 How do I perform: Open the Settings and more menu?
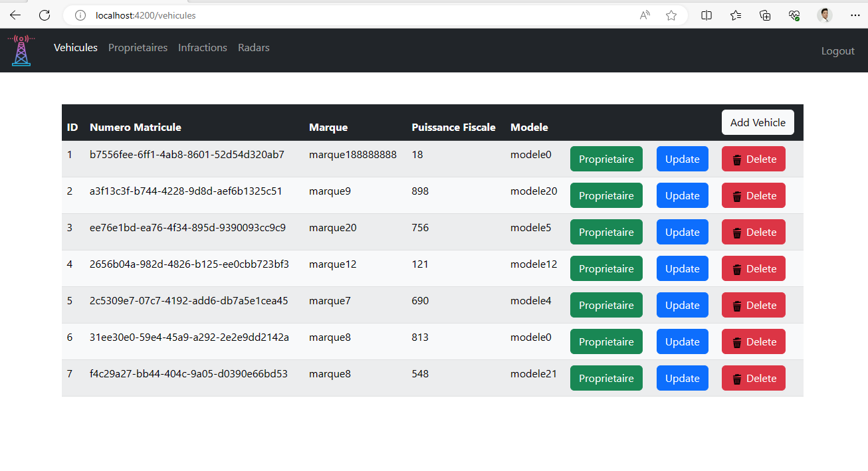click(x=855, y=15)
